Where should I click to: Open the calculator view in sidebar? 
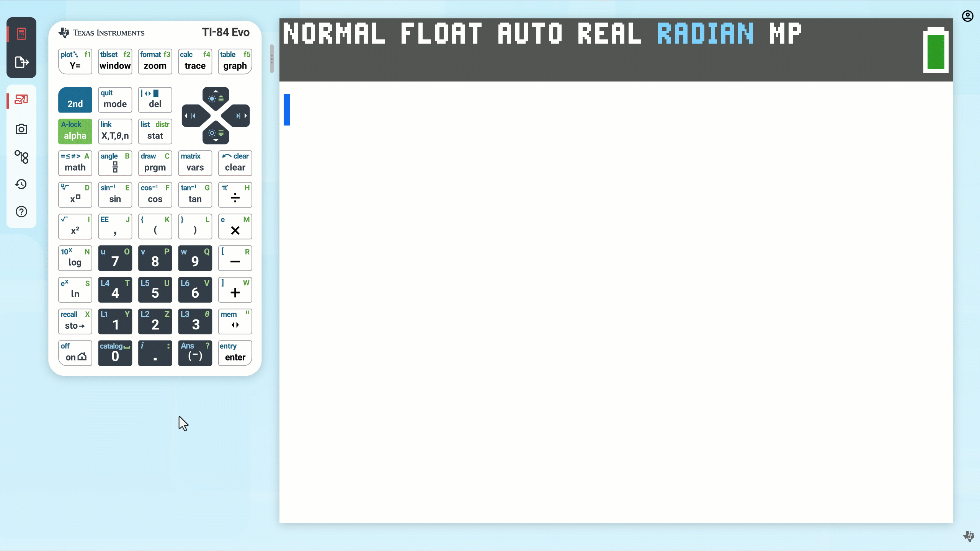pos(21,34)
